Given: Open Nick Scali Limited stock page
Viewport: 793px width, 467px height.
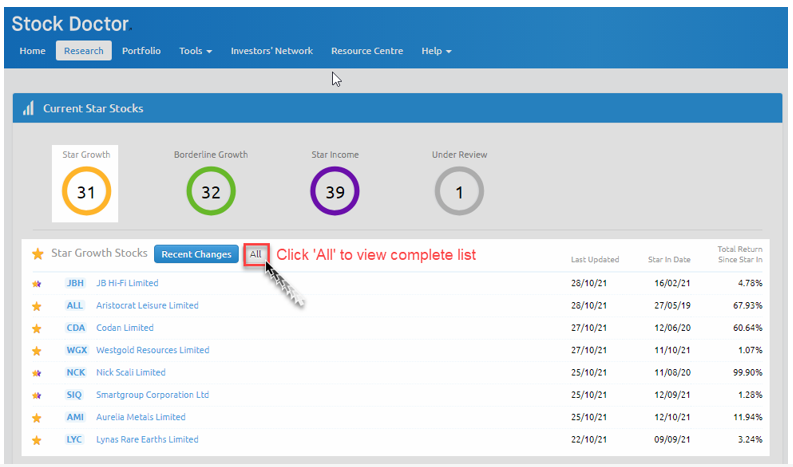Looking at the screenshot, I should (130, 372).
